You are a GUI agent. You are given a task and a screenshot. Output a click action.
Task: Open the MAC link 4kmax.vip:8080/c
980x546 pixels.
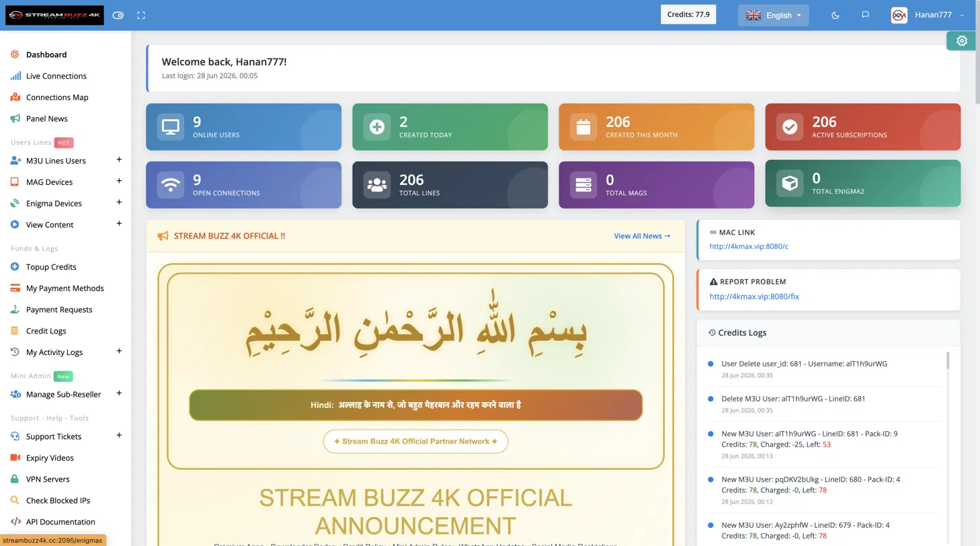(x=749, y=246)
